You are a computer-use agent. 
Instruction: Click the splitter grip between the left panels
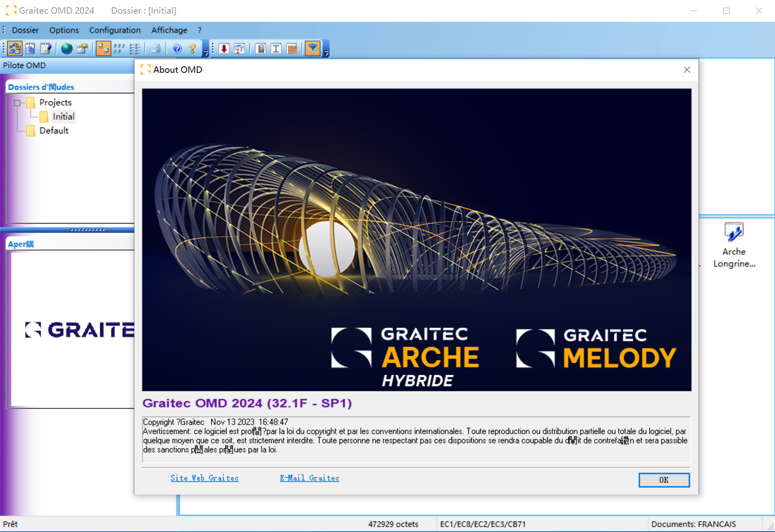coord(87,230)
